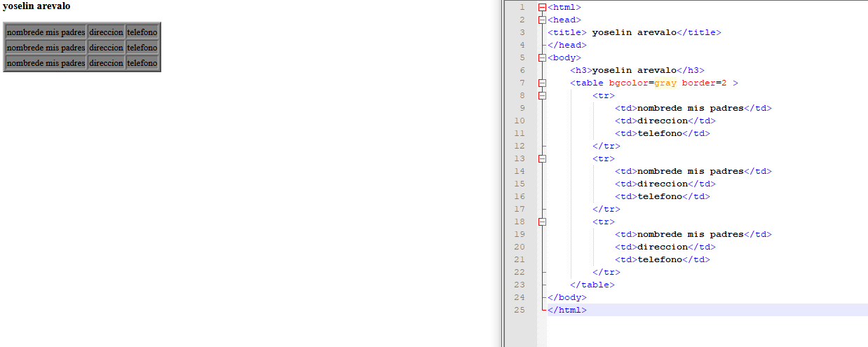The width and height of the screenshot is (868, 347).
Task: Click the opening <body> tag on line 5
Action: (564, 57)
